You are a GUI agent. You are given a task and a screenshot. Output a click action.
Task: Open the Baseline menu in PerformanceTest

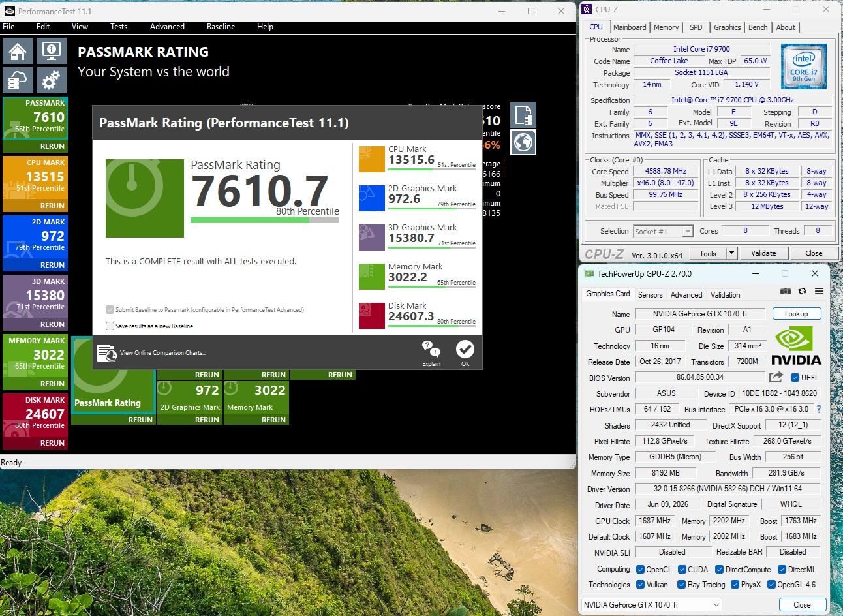click(x=221, y=27)
